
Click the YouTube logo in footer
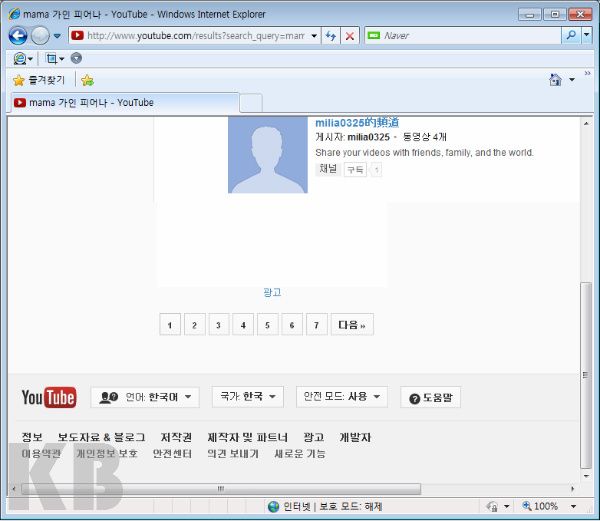[x=49, y=397]
